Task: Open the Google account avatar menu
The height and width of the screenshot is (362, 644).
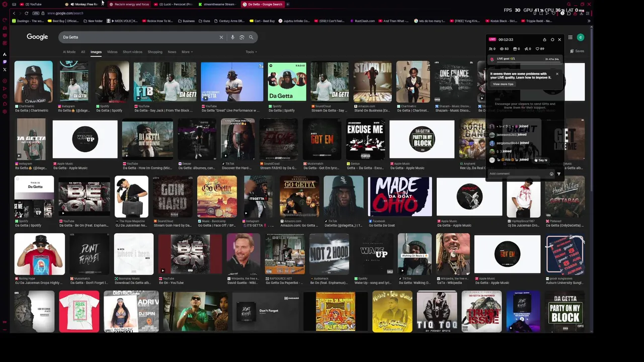Action: tap(581, 38)
